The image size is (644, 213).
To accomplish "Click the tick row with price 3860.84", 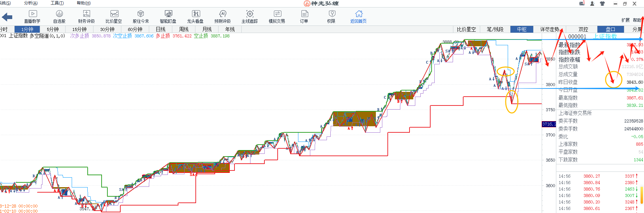I will coord(598,182).
